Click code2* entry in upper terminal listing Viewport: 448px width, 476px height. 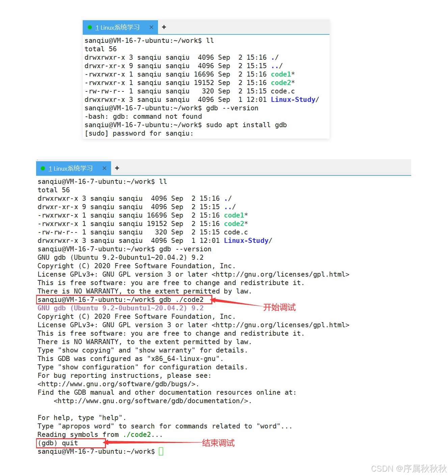tap(283, 83)
